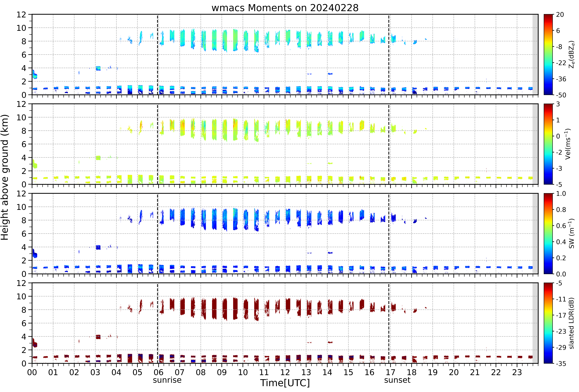Screen dimensions: 579x392
Task: Click the 23 tick on the bottom time axis
Action: pos(517,372)
